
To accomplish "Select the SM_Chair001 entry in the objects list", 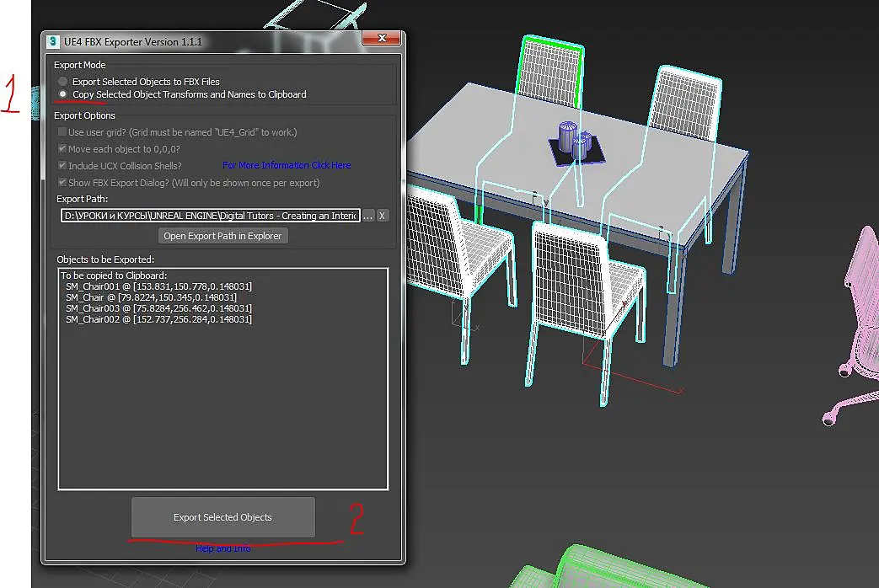I will click(x=158, y=286).
